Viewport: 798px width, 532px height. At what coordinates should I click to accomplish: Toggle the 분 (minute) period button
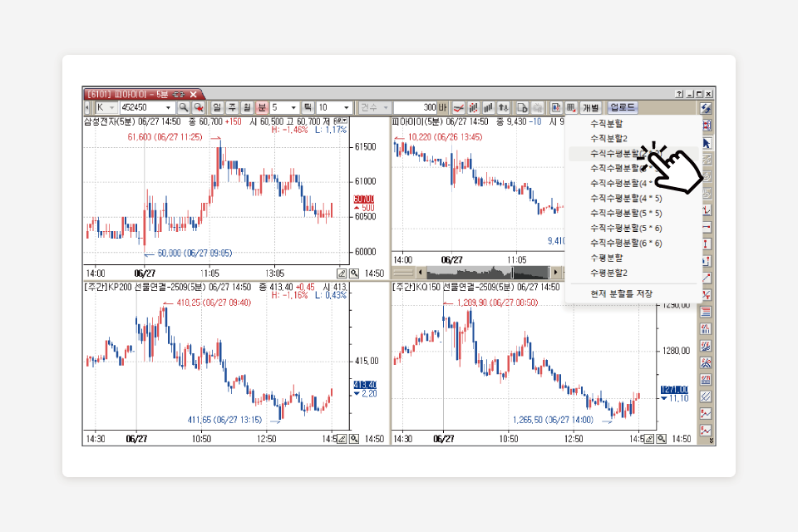(x=262, y=108)
